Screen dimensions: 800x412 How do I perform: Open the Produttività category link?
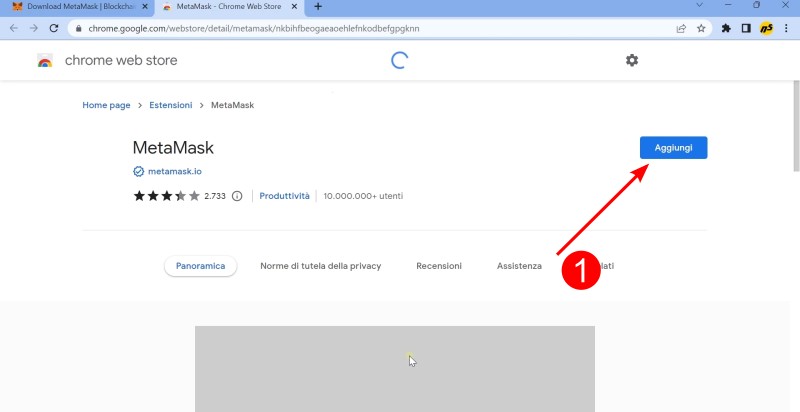[284, 196]
